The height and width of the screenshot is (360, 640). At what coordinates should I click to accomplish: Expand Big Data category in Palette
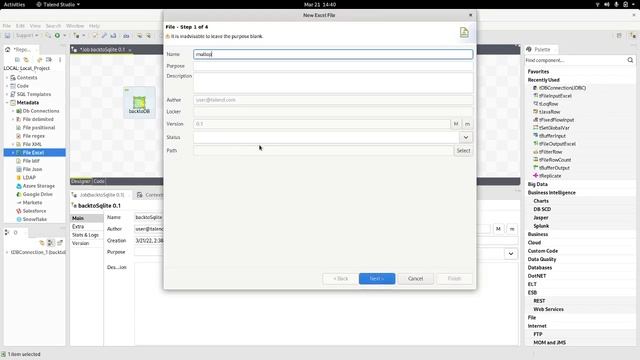click(x=538, y=184)
